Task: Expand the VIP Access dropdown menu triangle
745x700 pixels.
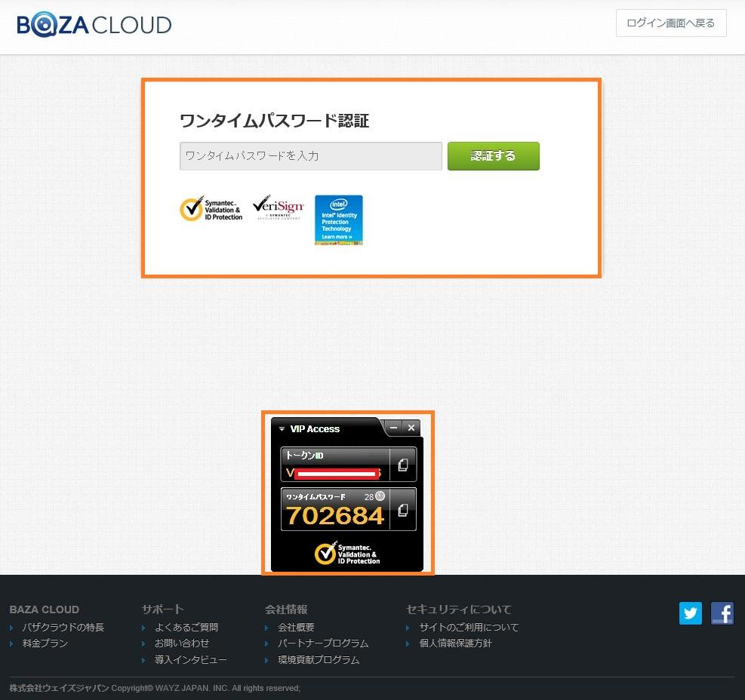Action: coord(282,429)
